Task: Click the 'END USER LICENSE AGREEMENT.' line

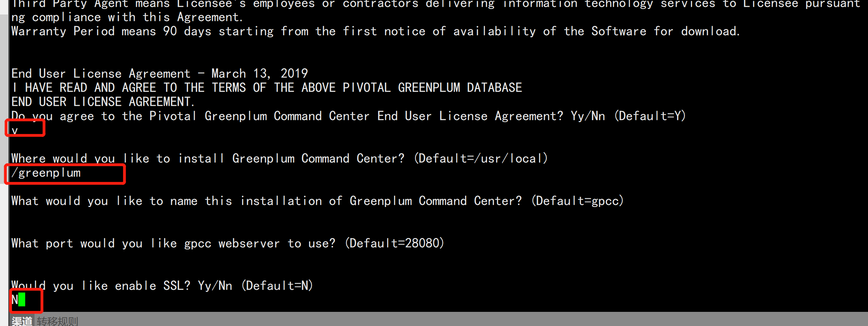Action: click(103, 102)
